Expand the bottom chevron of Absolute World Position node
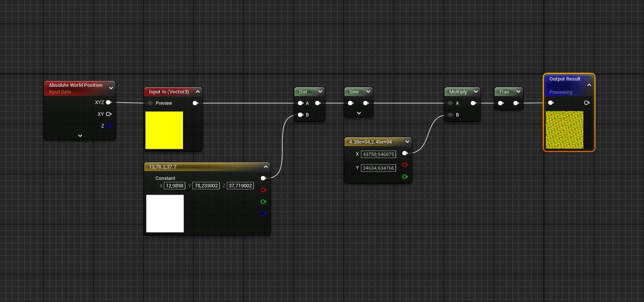This screenshot has width=644, height=302. [80, 136]
